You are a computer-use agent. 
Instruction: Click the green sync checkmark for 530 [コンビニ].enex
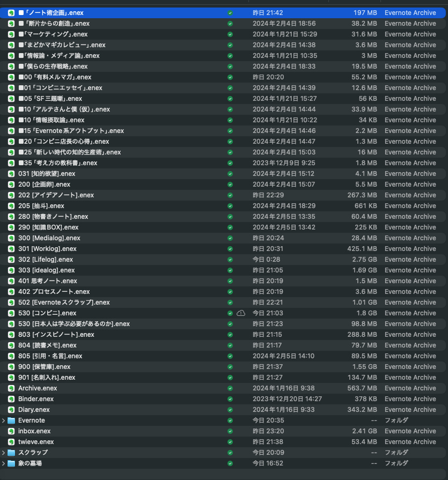tap(230, 313)
